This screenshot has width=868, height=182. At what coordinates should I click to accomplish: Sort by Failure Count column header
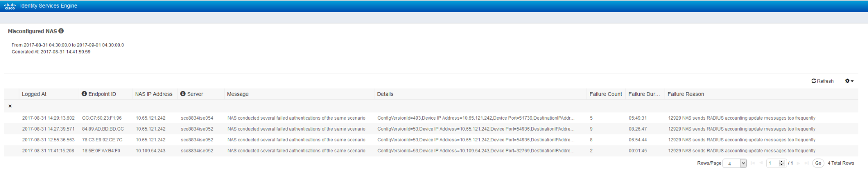click(x=605, y=94)
